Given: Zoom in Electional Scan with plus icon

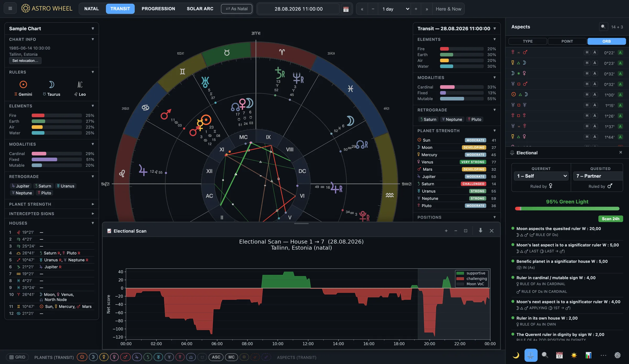Looking at the screenshot, I should (446, 231).
